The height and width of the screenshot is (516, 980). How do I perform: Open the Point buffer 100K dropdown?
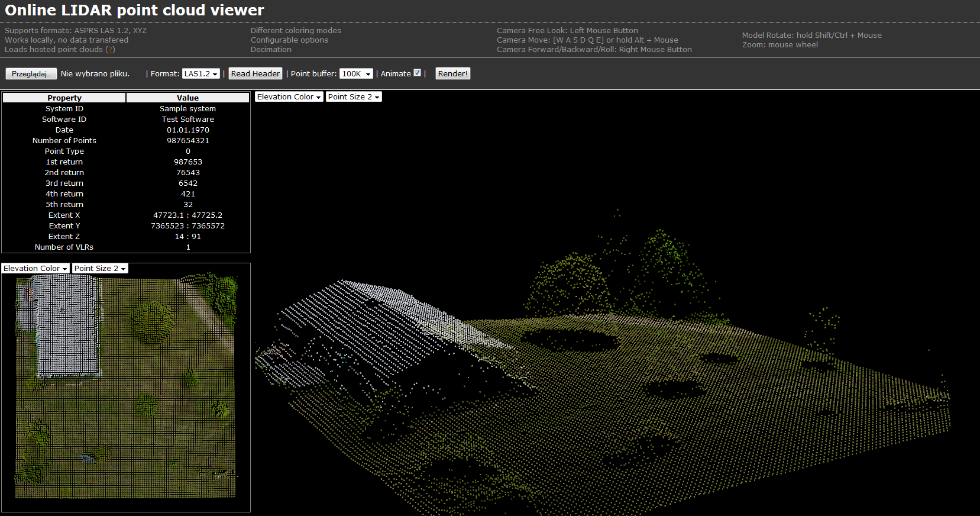coord(356,74)
